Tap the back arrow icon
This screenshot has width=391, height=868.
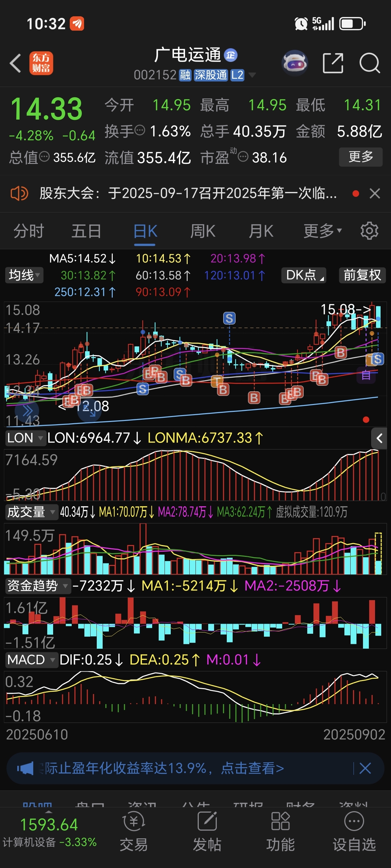(16, 63)
